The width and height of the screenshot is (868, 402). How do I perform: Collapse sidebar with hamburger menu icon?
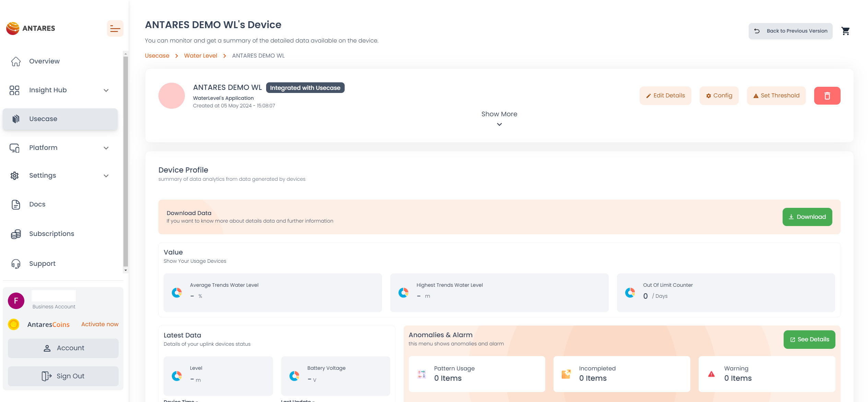click(115, 28)
